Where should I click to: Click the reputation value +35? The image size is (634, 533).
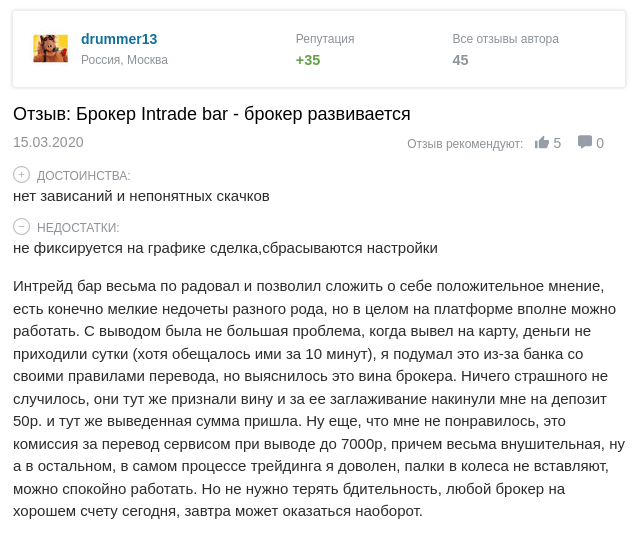pos(308,60)
